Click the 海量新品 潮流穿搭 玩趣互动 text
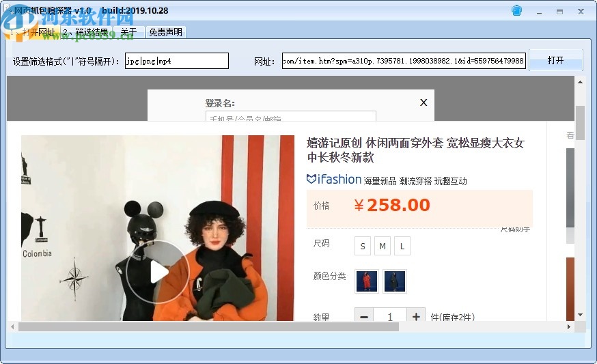The image size is (597, 364). [x=415, y=181]
